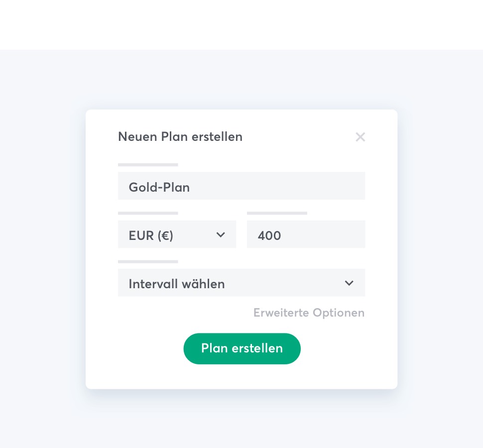Click the label bar above Gold-Plan field
Viewport: 483px width, 448px height.
coord(148,165)
